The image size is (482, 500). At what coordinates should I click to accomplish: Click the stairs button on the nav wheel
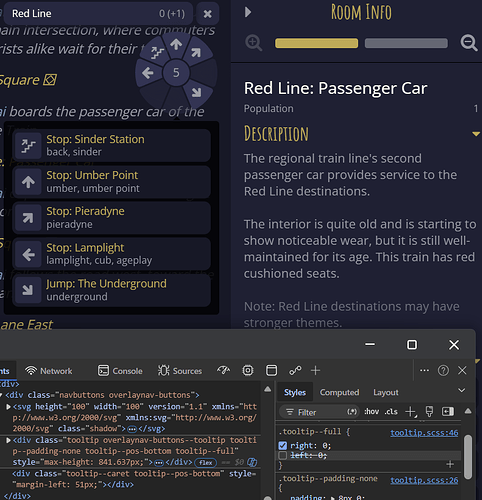tap(157, 52)
